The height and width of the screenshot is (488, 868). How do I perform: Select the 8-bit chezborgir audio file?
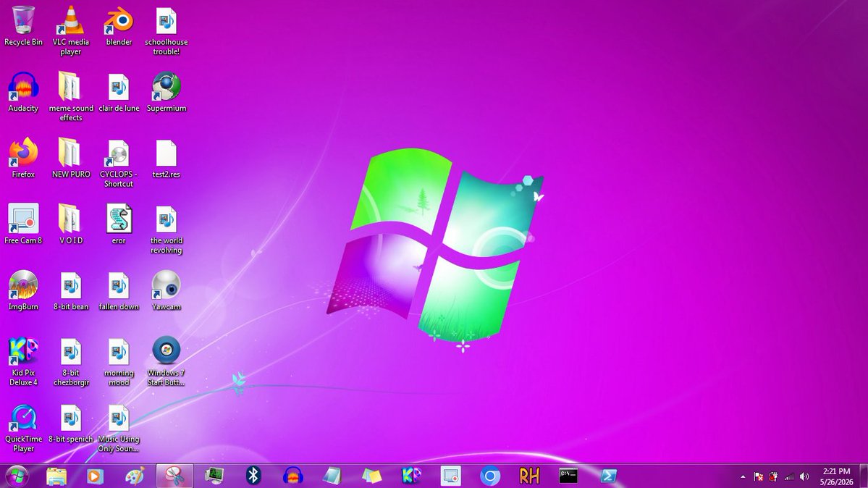coord(71,361)
